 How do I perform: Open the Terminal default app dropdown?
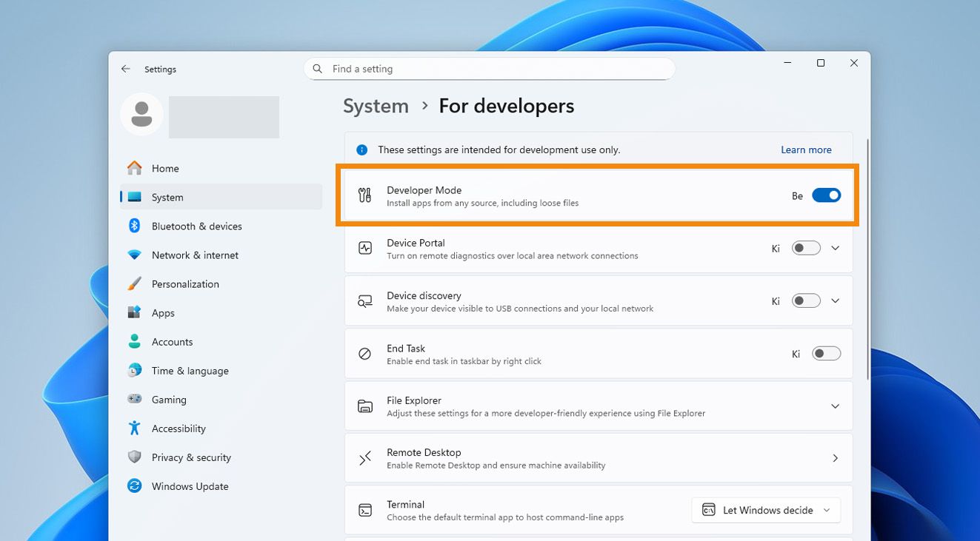(766, 510)
